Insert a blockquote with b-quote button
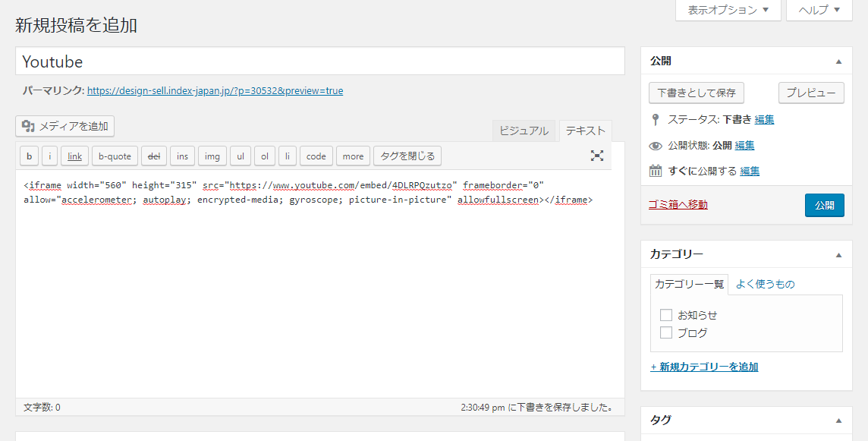868x441 pixels. click(115, 156)
